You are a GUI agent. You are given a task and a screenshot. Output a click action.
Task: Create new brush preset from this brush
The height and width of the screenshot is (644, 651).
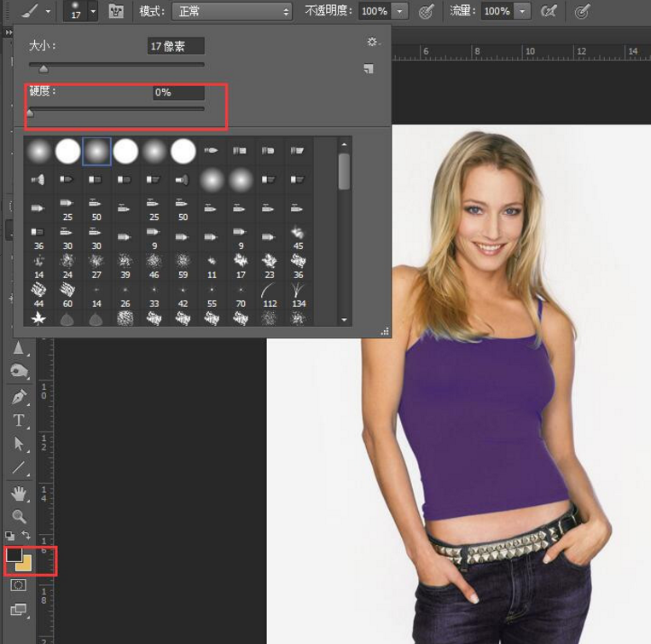(369, 69)
